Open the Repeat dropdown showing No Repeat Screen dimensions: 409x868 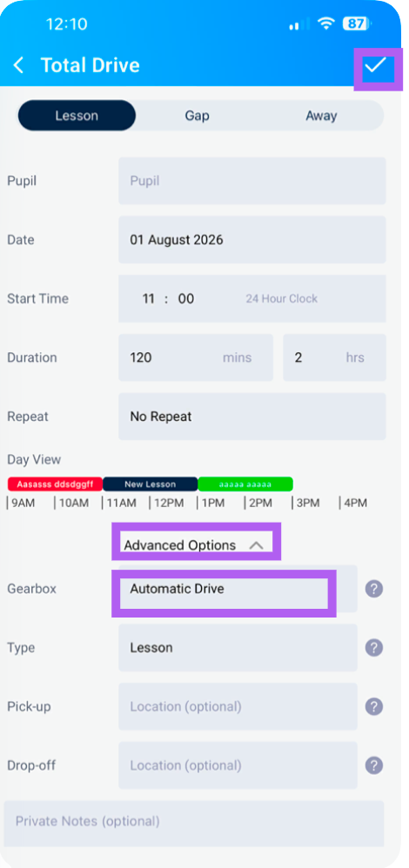click(252, 417)
